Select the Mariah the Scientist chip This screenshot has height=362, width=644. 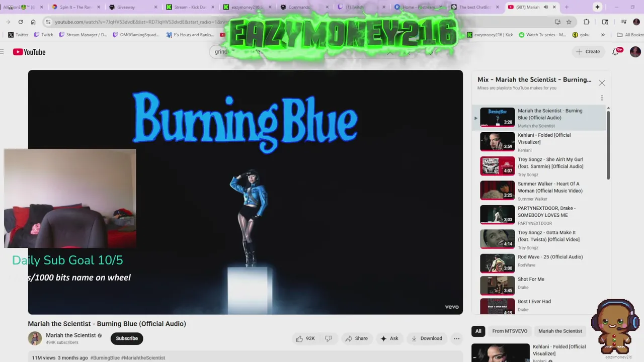pyautogui.click(x=560, y=331)
